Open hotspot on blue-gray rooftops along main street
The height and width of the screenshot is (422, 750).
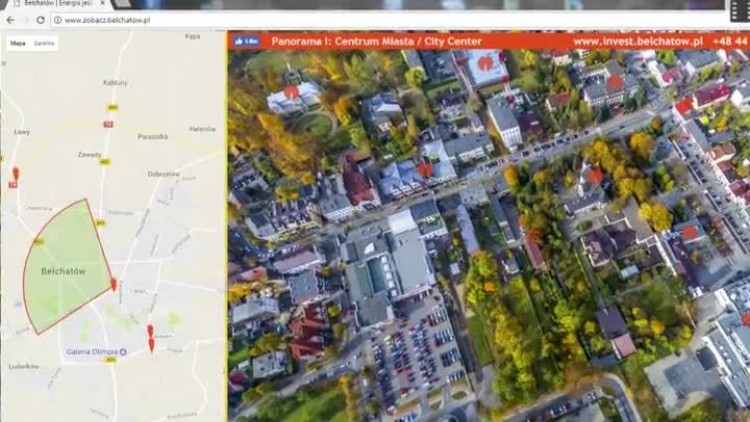tap(425, 169)
